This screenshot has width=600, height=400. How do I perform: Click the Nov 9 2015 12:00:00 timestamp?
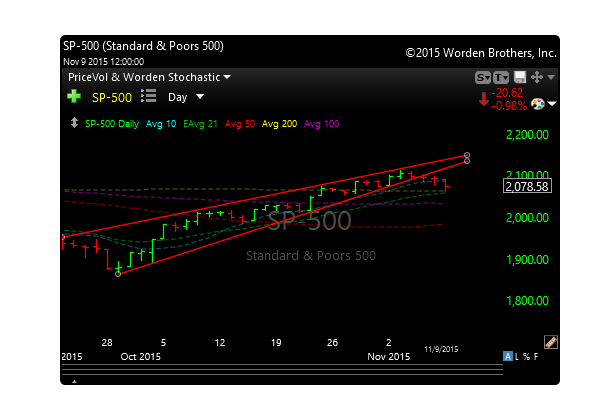click(104, 62)
